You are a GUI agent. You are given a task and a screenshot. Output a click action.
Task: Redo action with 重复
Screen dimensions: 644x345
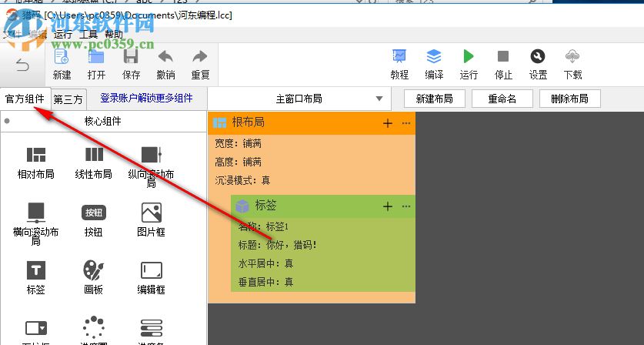tap(200, 65)
